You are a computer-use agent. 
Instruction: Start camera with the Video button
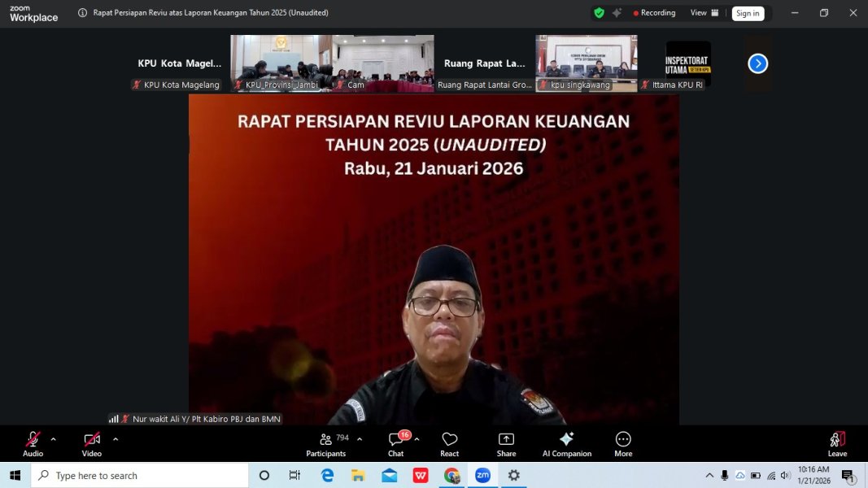pos(91,443)
